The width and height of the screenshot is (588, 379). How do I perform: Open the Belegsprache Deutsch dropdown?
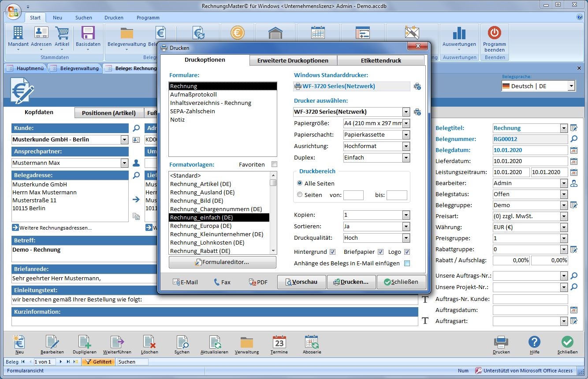pos(571,86)
